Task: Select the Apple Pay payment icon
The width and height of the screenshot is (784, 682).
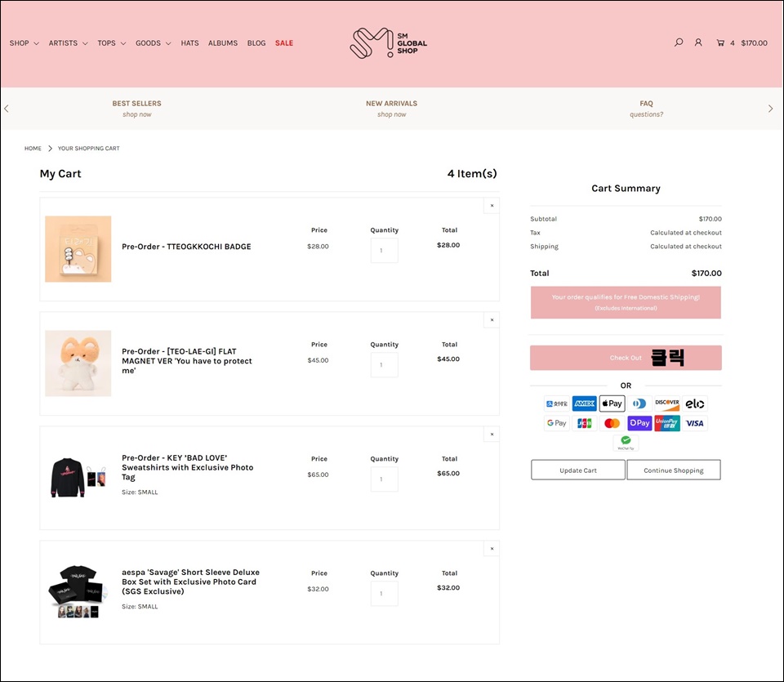Action: tap(612, 403)
